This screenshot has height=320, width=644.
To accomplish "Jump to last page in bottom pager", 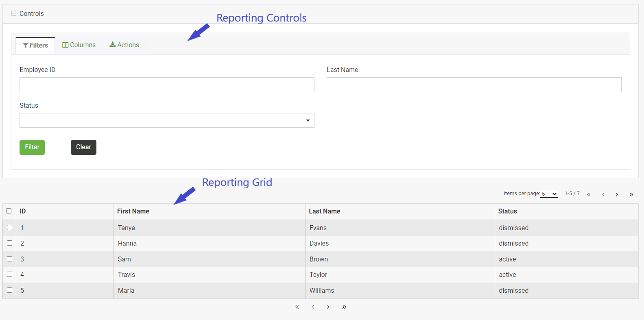I will [344, 307].
